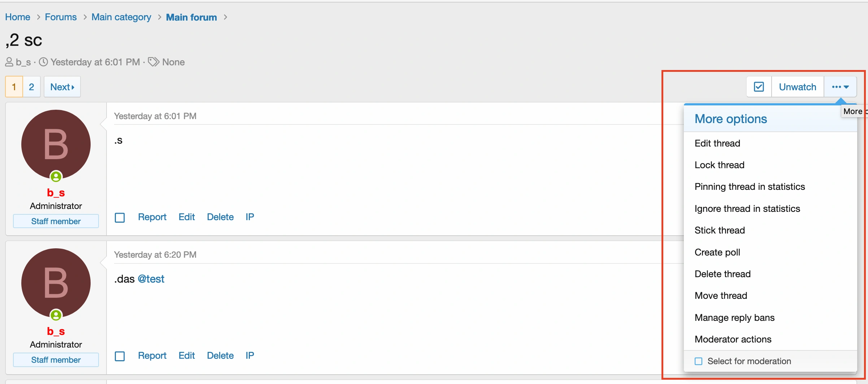Viewport: 868px width, 384px height.
Task: Select Delete thread menu option
Action: (722, 274)
